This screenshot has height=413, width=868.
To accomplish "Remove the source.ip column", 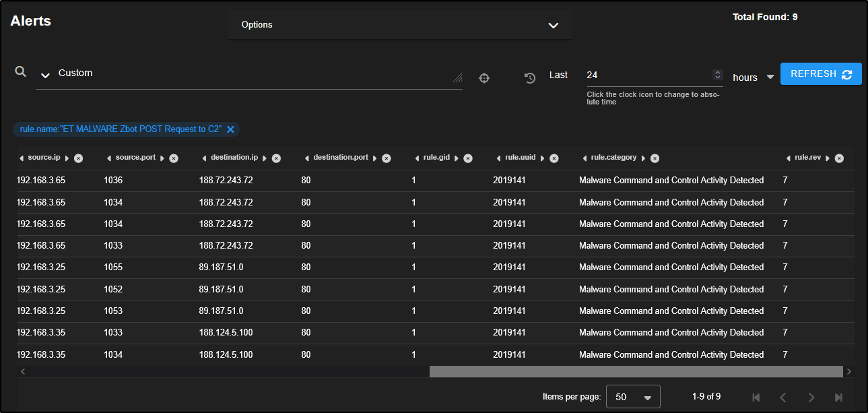I will (78, 158).
